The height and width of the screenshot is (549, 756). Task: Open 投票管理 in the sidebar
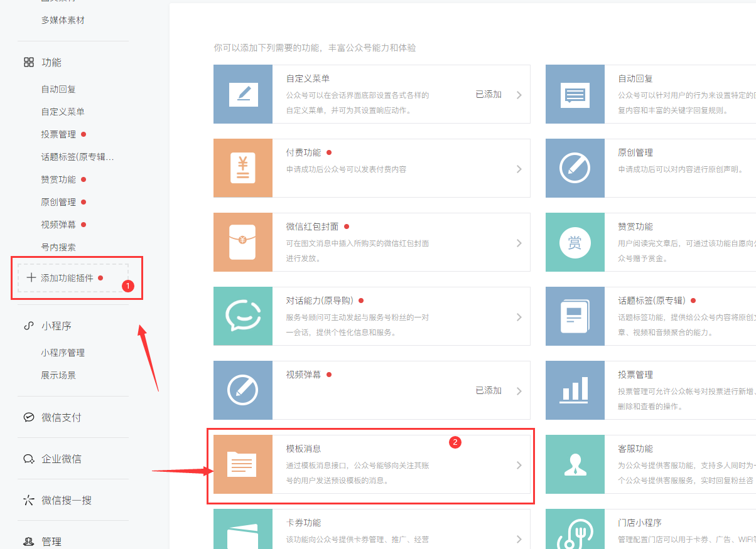[x=58, y=134]
